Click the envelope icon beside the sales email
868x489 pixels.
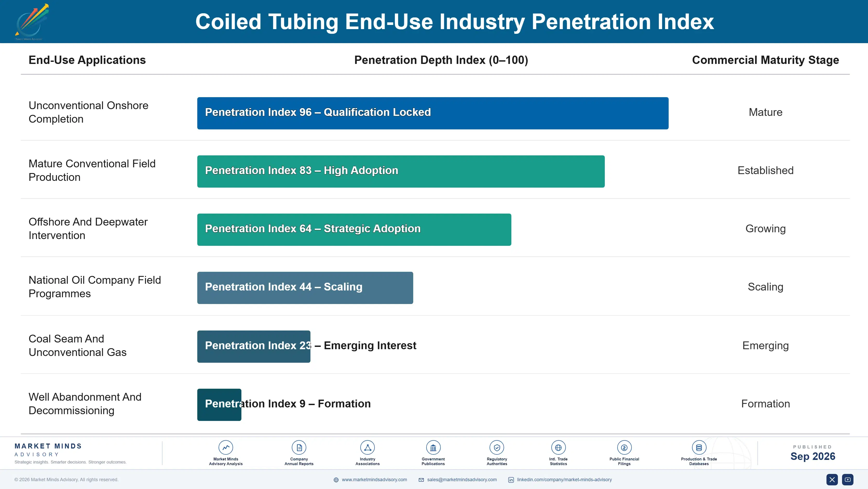click(x=421, y=480)
